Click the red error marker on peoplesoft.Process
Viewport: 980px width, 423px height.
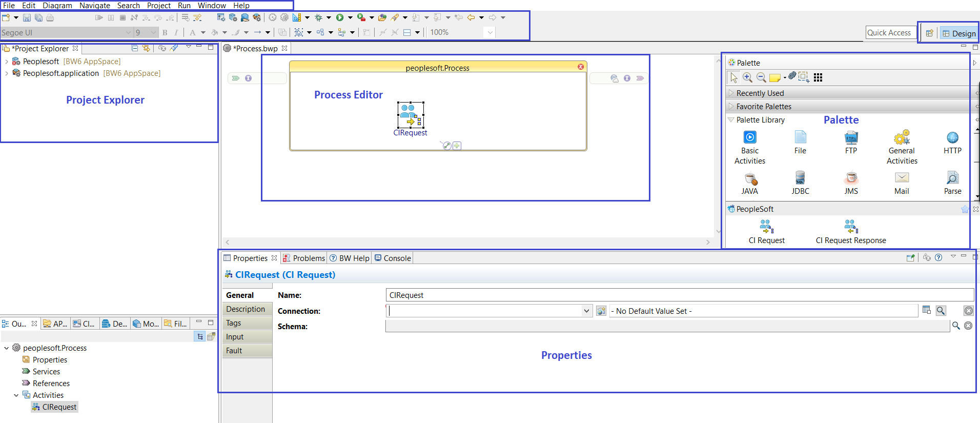(581, 67)
